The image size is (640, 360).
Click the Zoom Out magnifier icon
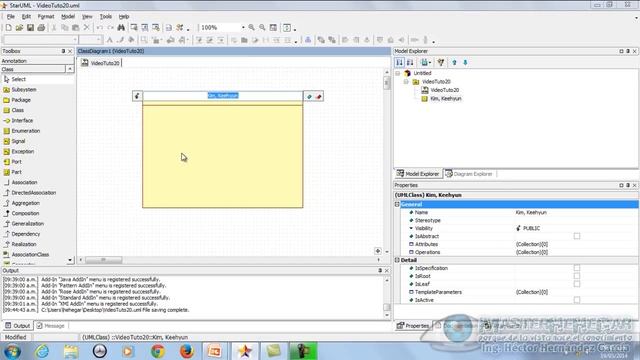pos(262,28)
